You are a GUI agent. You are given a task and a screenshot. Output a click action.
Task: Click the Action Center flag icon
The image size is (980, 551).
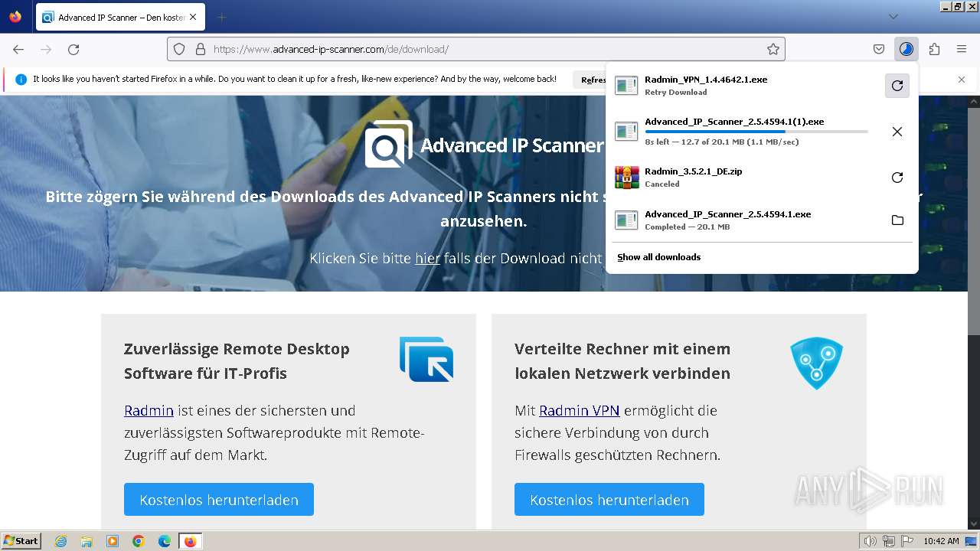[x=907, y=541]
